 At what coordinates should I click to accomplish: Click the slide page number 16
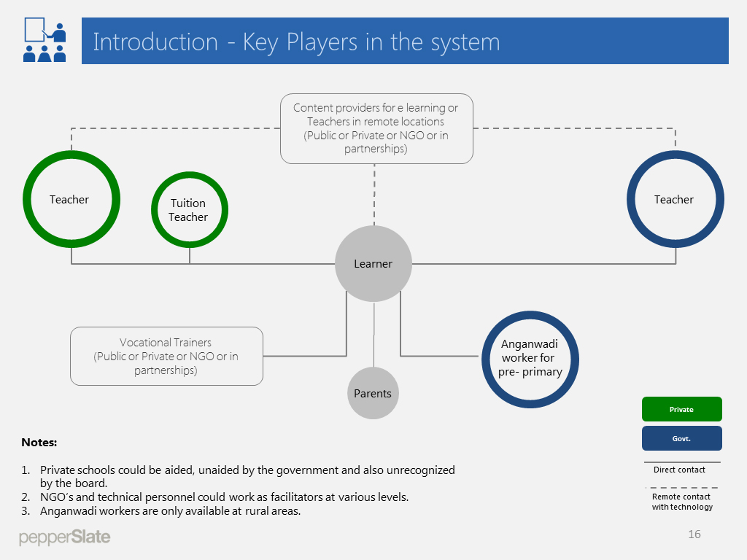point(694,534)
